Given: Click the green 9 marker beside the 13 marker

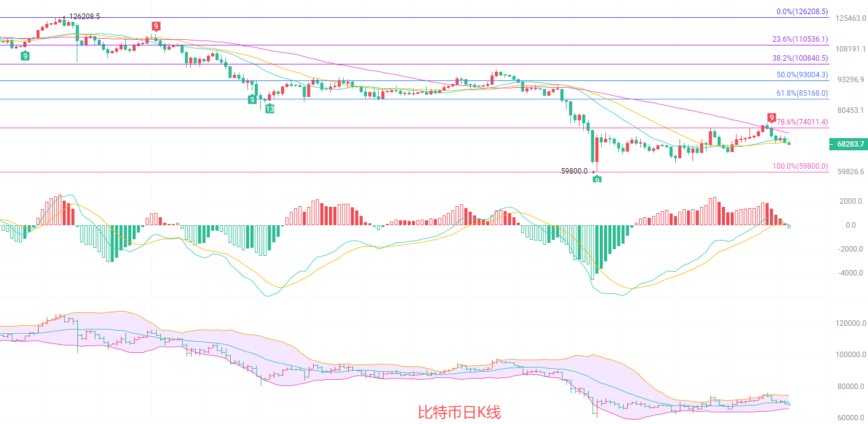Looking at the screenshot, I should point(252,99).
